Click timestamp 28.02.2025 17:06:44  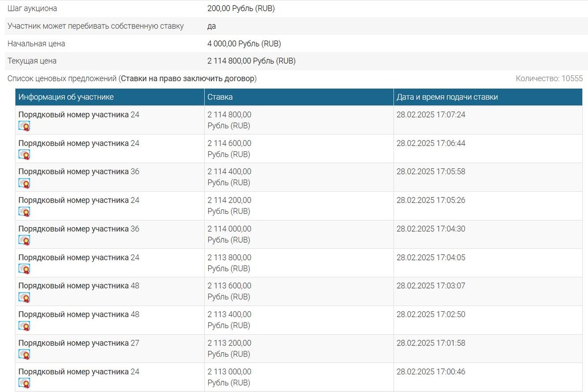coord(431,143)
